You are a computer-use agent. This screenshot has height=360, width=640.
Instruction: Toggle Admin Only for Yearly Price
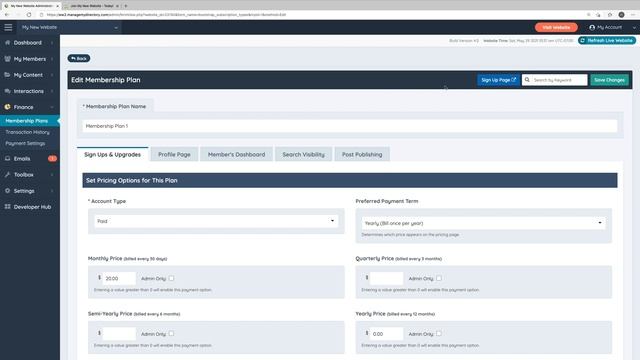pos(439,333)
